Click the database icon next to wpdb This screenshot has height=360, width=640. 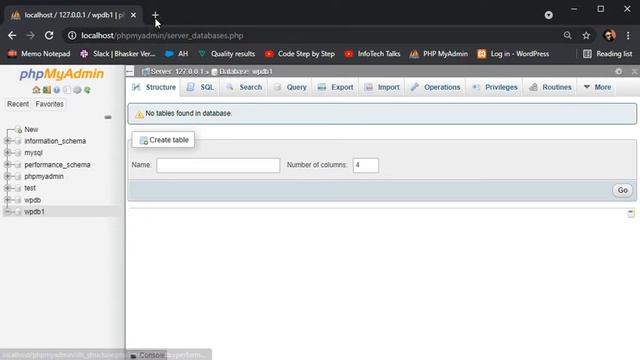(18, 200)
